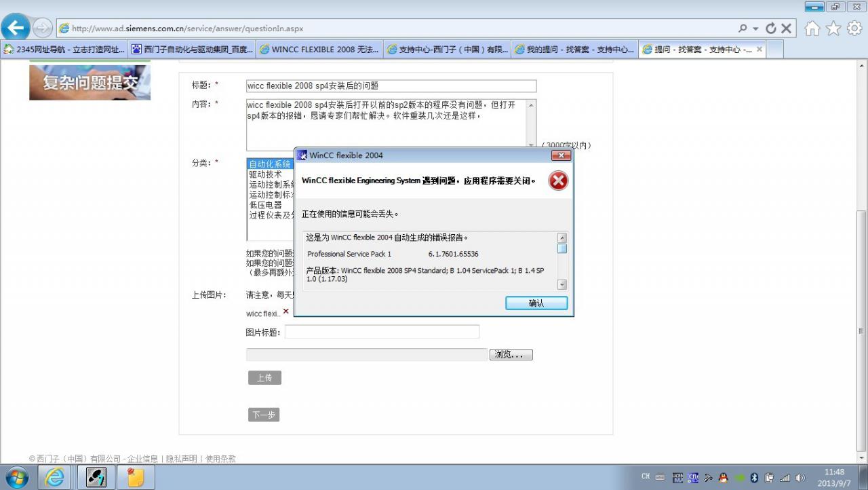Open Internet Explorer from the taskbar

pos(54,478)
